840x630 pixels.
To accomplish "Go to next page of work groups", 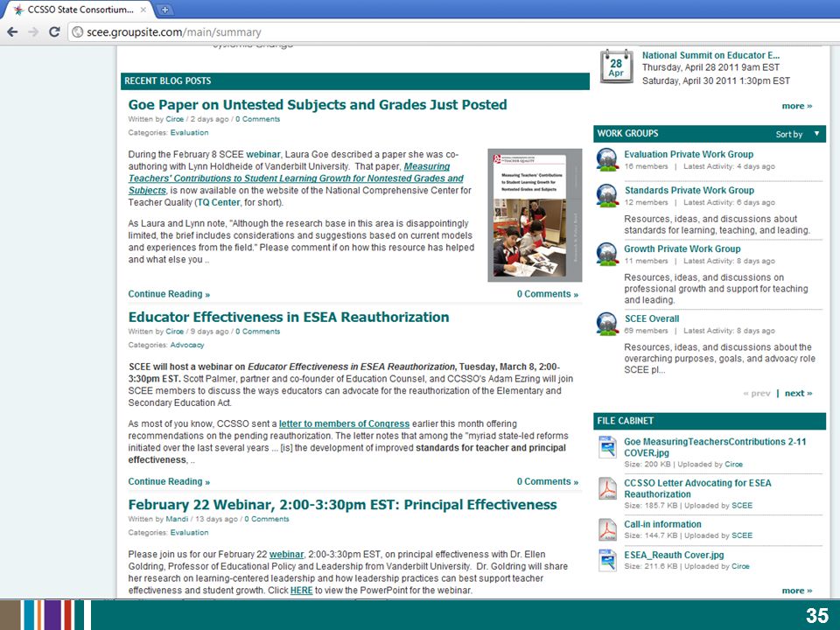I will (x=798, y=393).
